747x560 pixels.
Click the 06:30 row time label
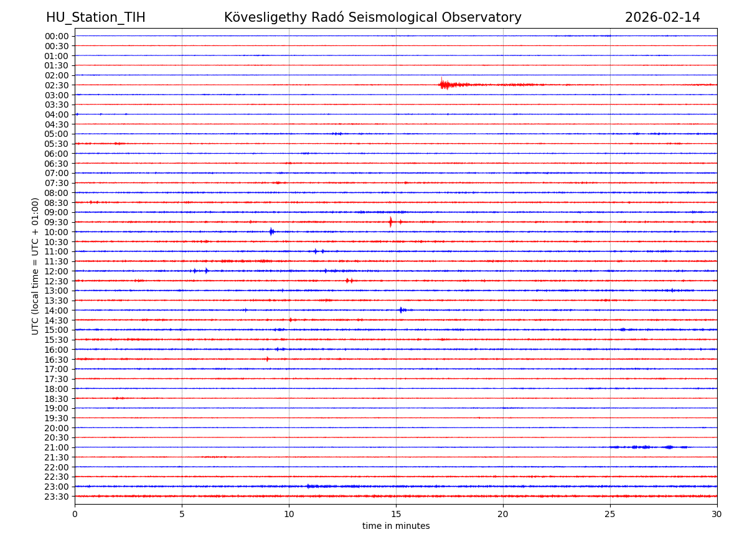click(x=57, y=164)
